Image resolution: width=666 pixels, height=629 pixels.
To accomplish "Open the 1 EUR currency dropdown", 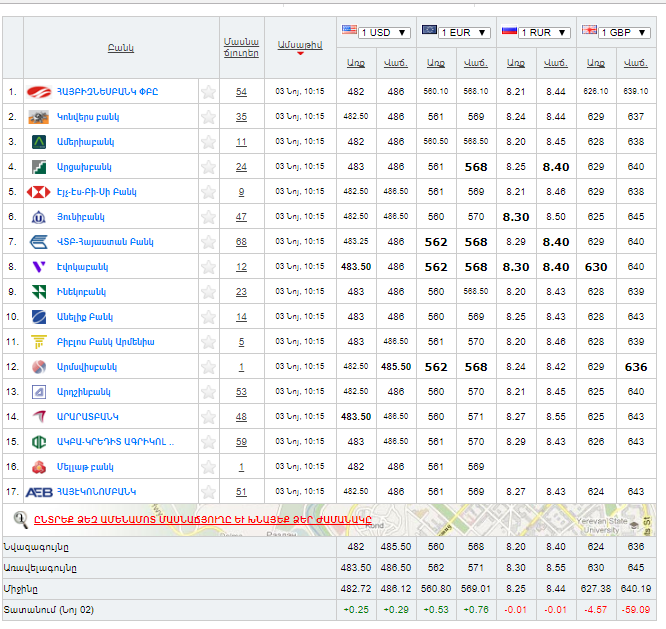I will [464, 33].
